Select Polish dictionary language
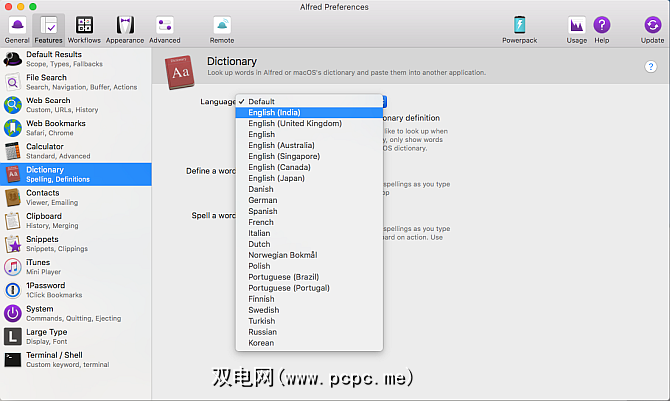670x401 pixels. [x=309, y=266]
